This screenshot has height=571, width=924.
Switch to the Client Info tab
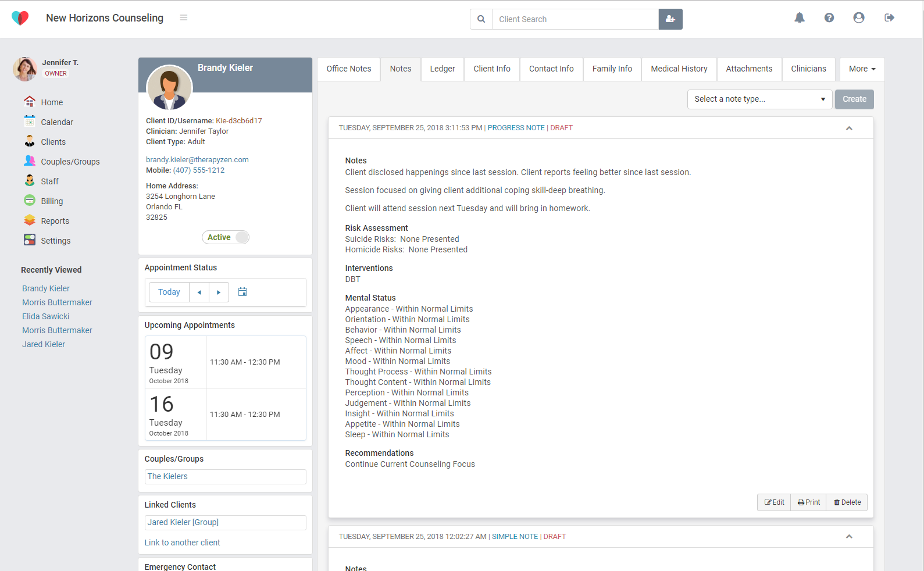(492, 69)
